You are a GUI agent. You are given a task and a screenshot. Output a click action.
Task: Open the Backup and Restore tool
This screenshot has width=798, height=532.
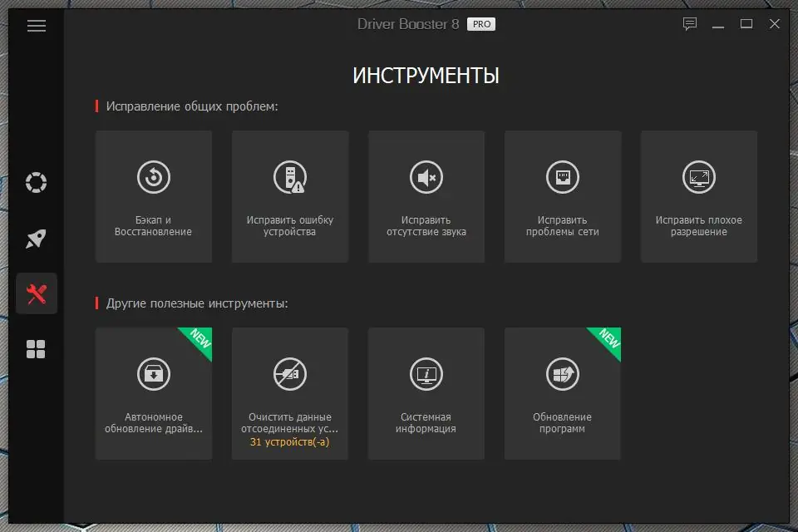point(153,196)
